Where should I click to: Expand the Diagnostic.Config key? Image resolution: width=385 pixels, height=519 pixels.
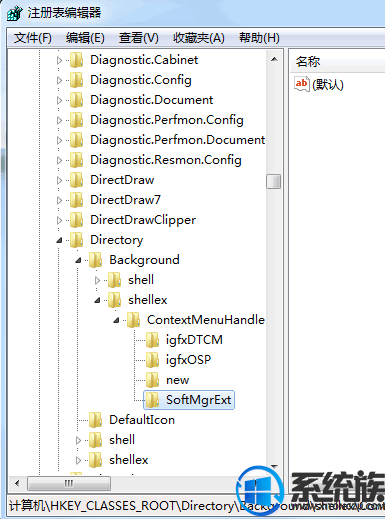click(59, 80)
